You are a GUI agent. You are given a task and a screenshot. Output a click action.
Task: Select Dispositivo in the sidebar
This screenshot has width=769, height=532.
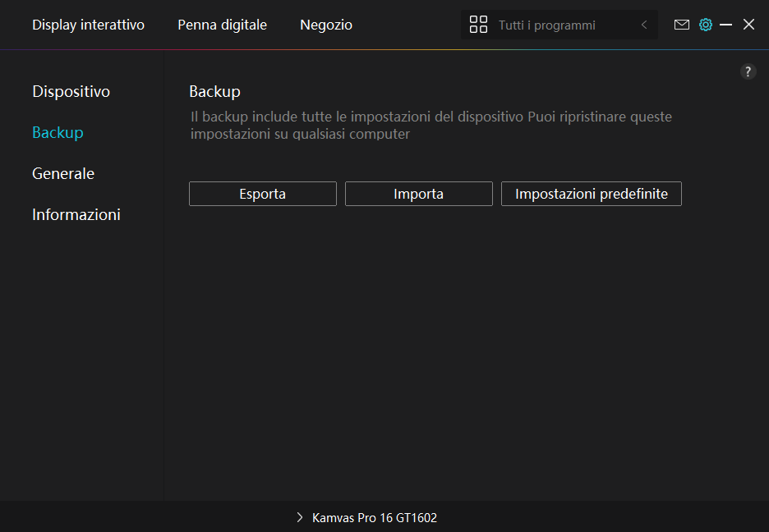click(x=71, y=91)
